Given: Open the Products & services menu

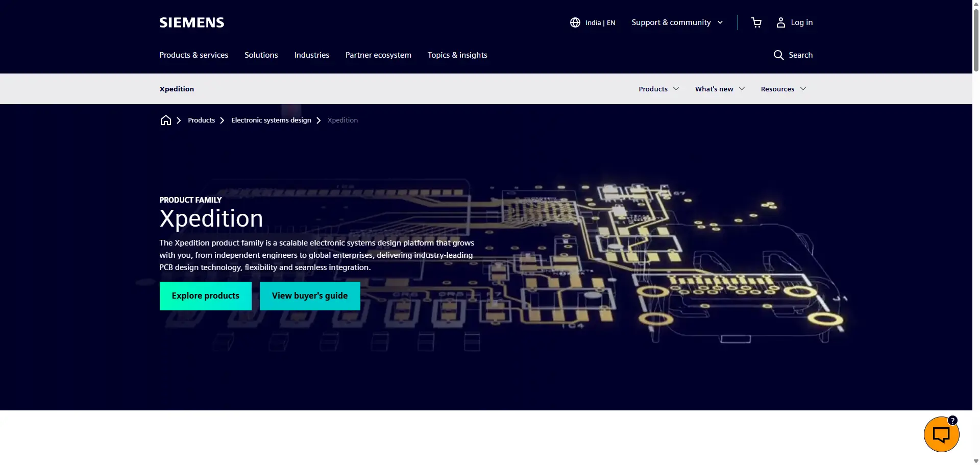Looking at the screenshot, I should point(194,55).
